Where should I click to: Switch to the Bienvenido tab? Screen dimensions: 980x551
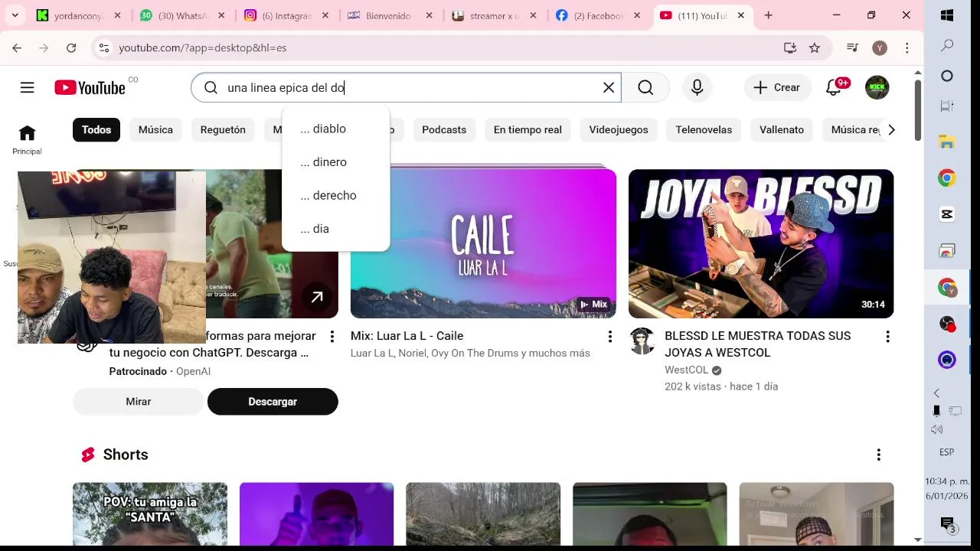point(390,15)
